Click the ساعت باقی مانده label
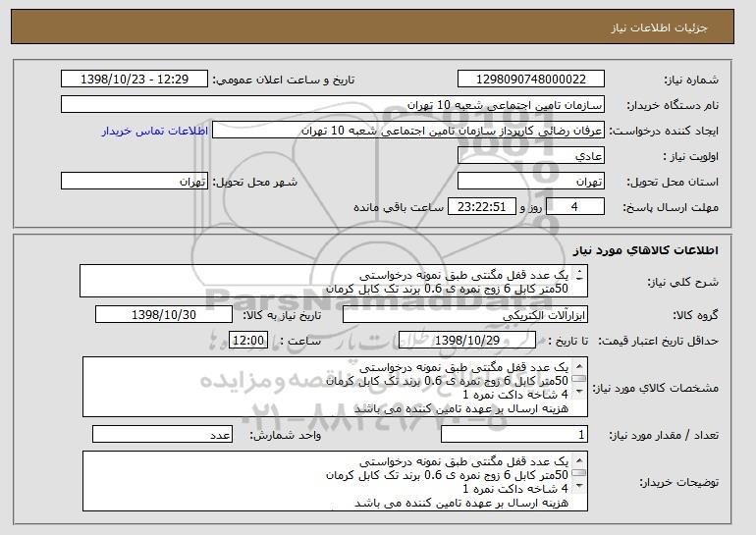This screenshot has height=535, width=756. pyautogui.click(x=399, y=207)
